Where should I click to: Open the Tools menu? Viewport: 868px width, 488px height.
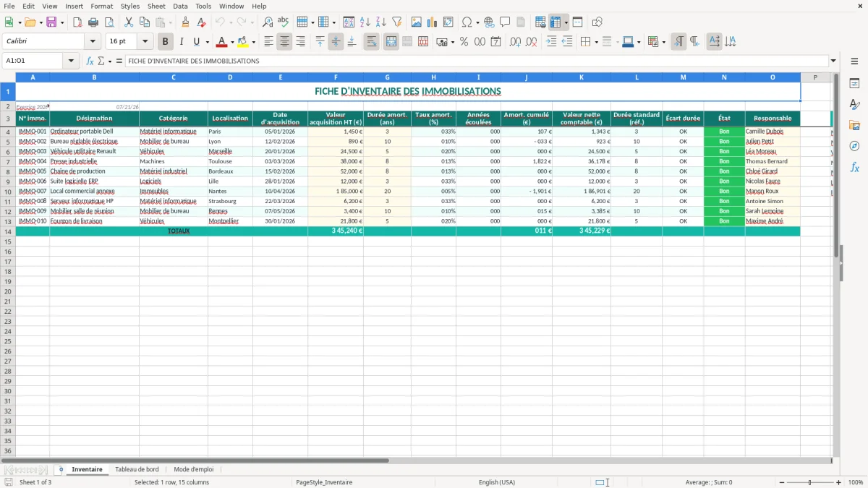203,6
